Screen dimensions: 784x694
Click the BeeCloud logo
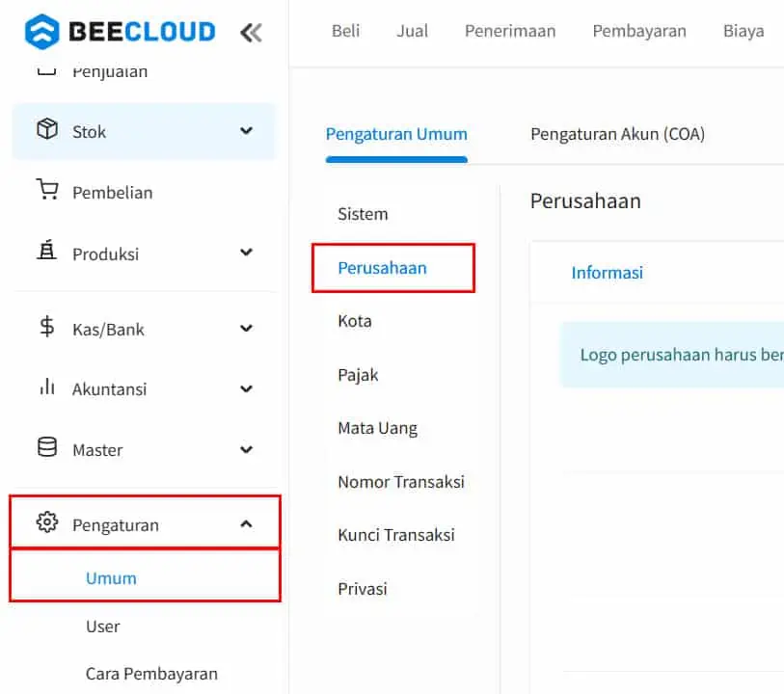[x=120, y=32]
